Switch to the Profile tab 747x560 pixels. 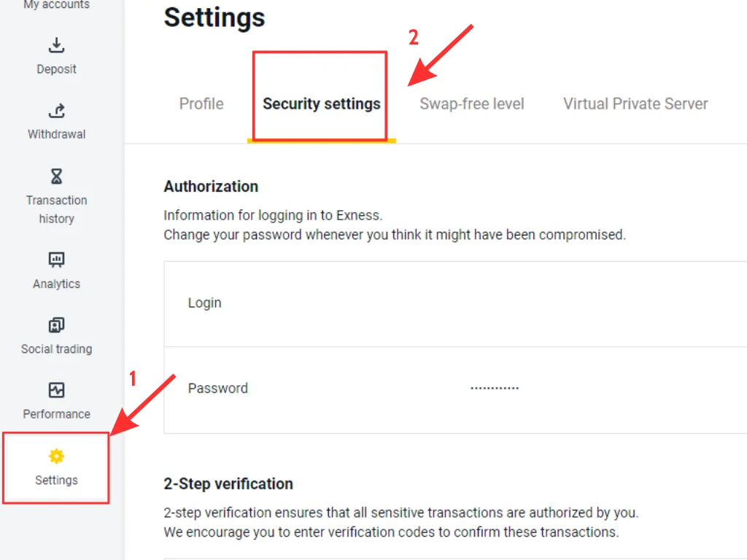(x=201, y=104)
